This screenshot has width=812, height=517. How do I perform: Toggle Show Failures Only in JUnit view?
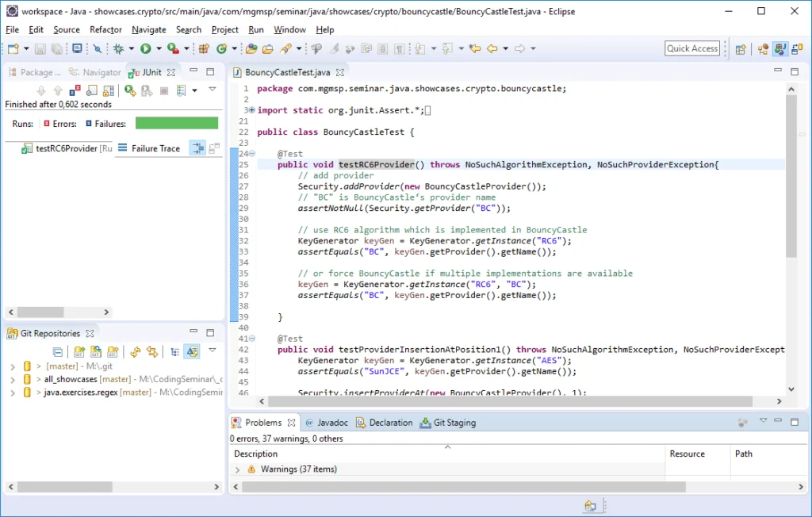coord(75,90)
